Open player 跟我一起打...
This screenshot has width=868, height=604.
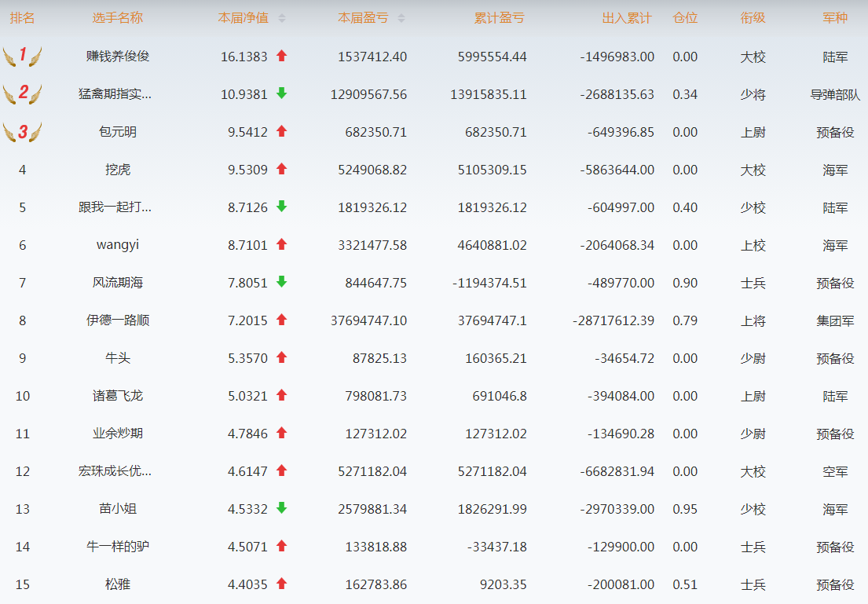tap(115, 207)
